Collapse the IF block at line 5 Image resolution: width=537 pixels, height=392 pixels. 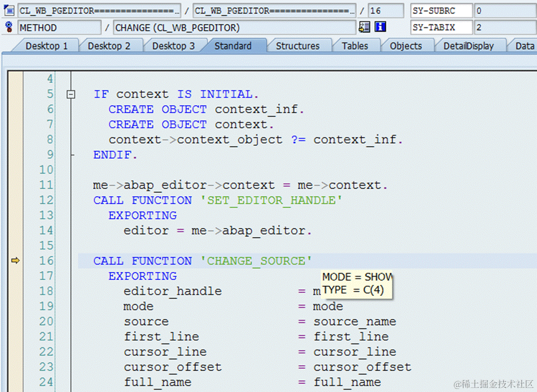[x=71, y=94]
